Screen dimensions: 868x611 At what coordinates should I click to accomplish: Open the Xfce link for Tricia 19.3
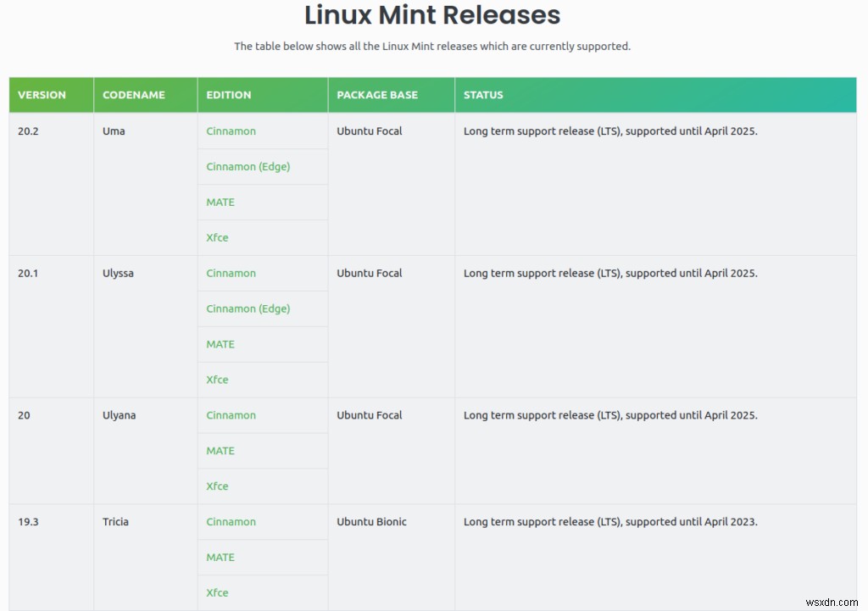217,592
